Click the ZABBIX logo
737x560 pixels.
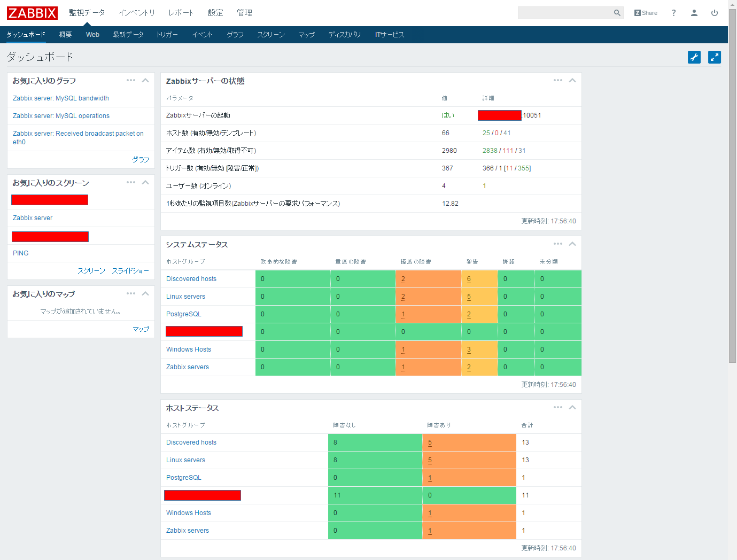32,13
